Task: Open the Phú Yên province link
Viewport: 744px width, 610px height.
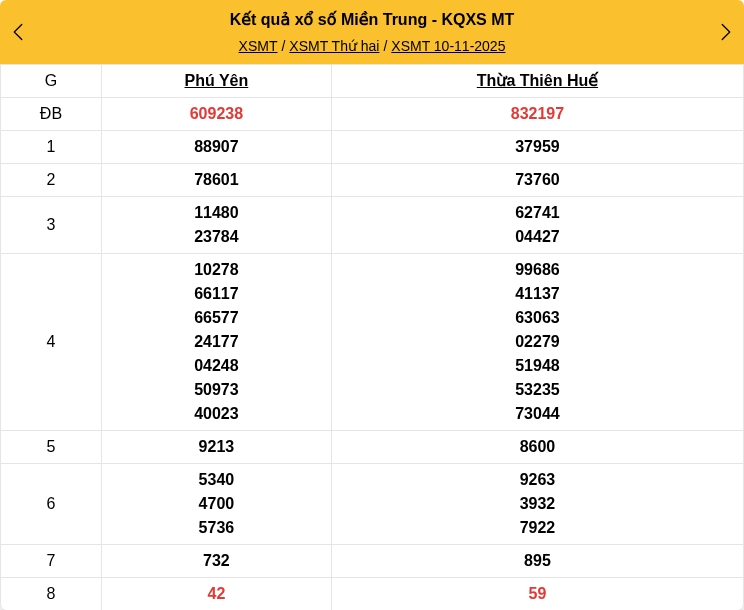Action: pyautogui.click(x=216, y=81)
